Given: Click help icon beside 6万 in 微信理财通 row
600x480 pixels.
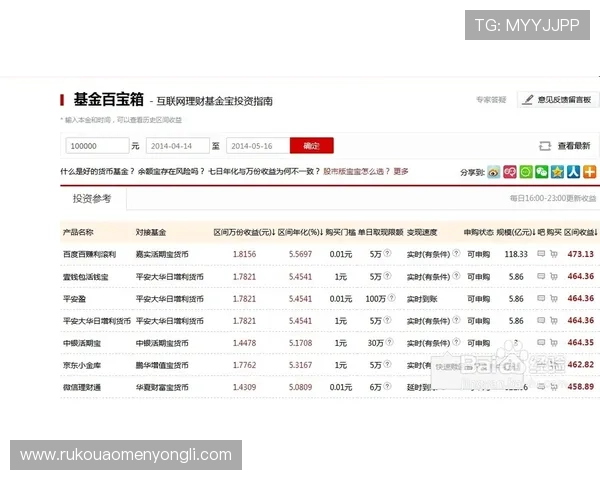Looking at the screenshot, I should click(x=387, y=386).
